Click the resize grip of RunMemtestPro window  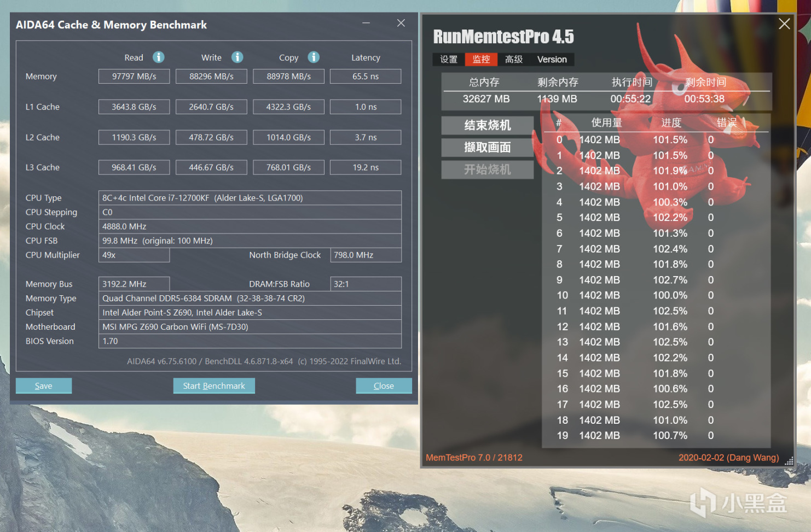click(789, 461)
